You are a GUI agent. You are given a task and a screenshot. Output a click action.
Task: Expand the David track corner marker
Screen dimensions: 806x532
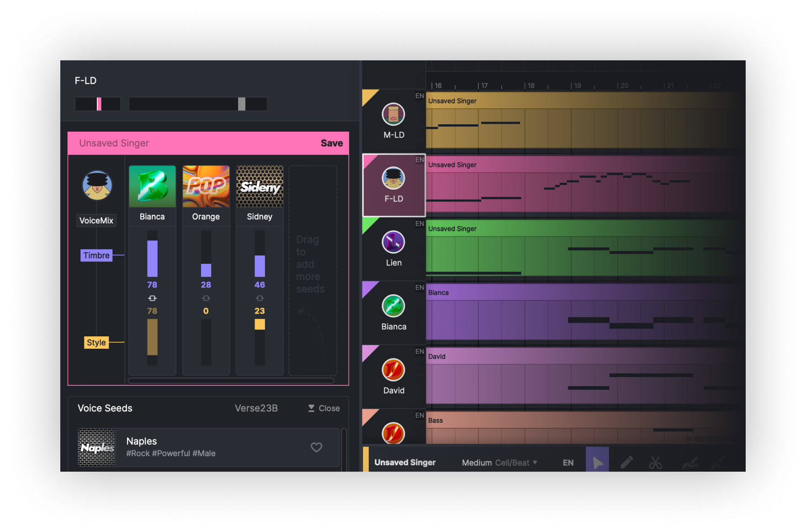[369, 352]
